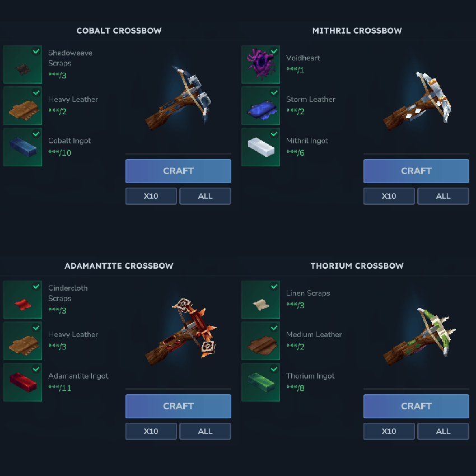Click the Voidheart ingredient icon
This screenshot has width=476, height=476.
tap(260, 64)
